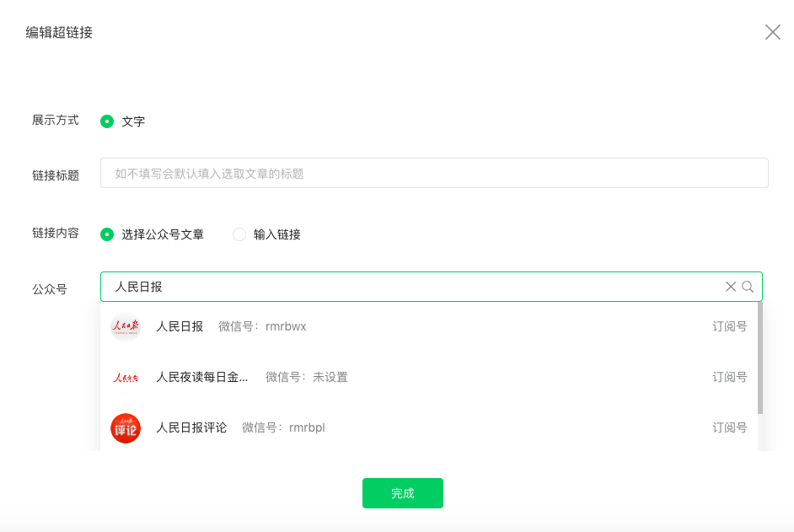Image resolution: width=794 pixels, height=532 pixels.
Task: Focus the 链接标题 input field
Action: point(434,174)
